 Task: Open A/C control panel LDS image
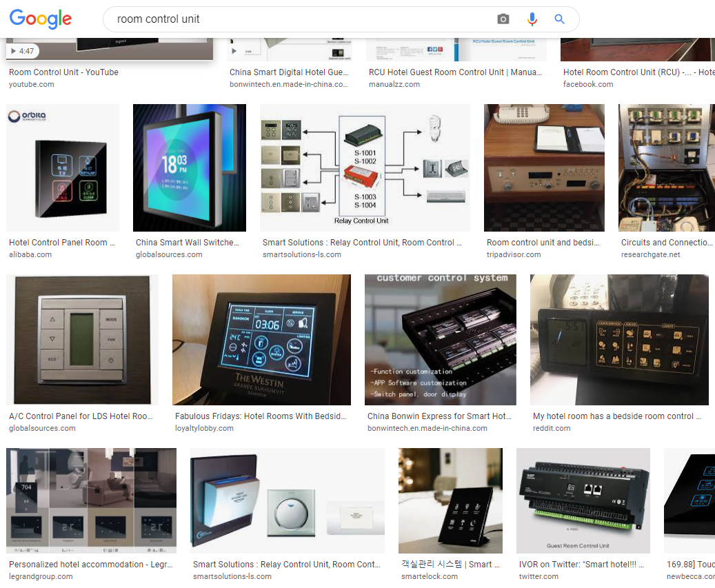[x=83, y=340]
